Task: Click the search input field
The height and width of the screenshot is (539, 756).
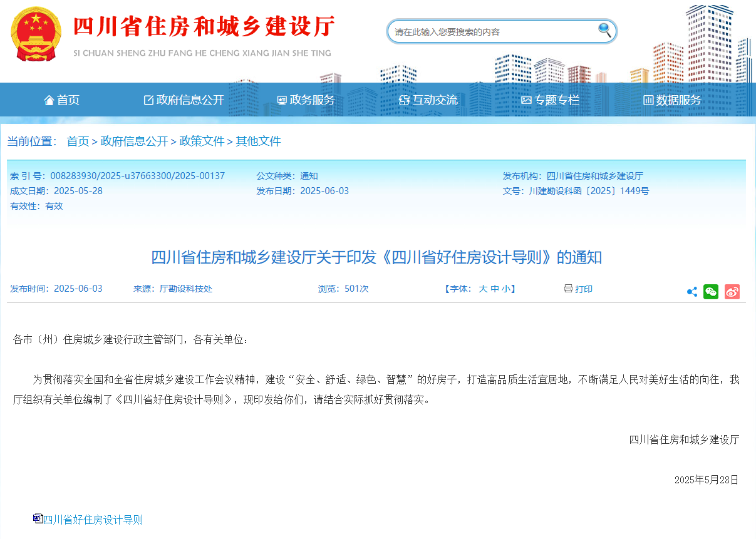Action: [x=492, y=32]
